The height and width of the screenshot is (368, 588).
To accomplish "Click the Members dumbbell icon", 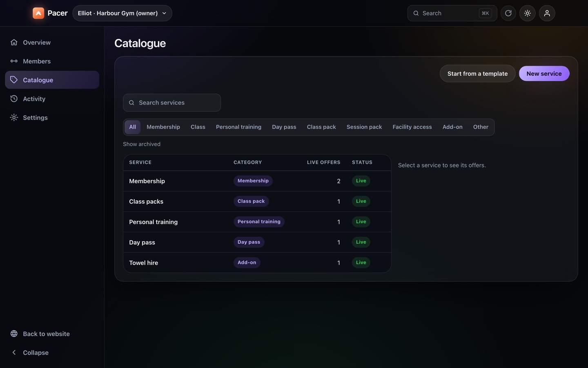I will (14, 61).
